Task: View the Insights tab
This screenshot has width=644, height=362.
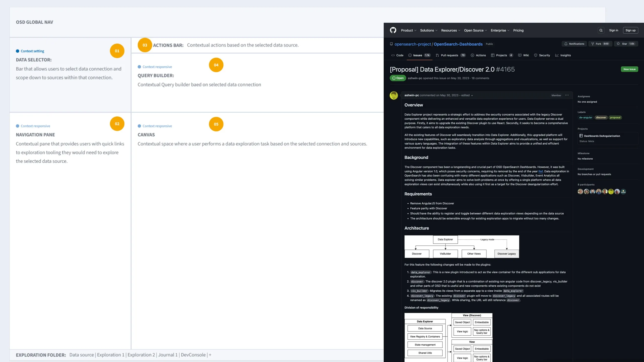Action: (x=563, y=55)
